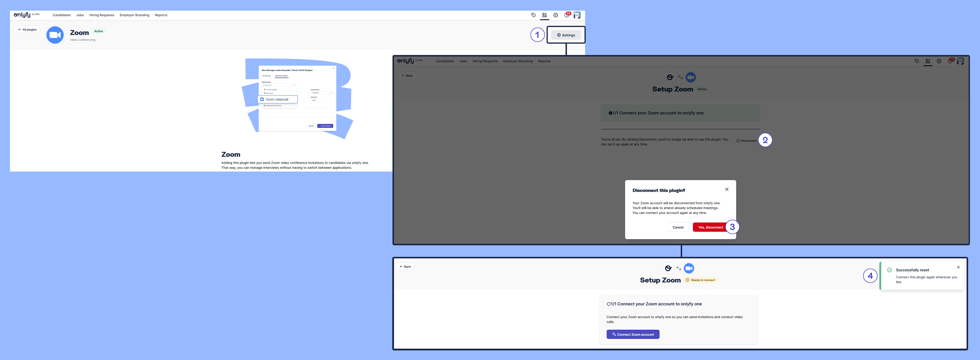
Task: Click the llama profile avatar in top-left window
Action: [x=577, y=15]
